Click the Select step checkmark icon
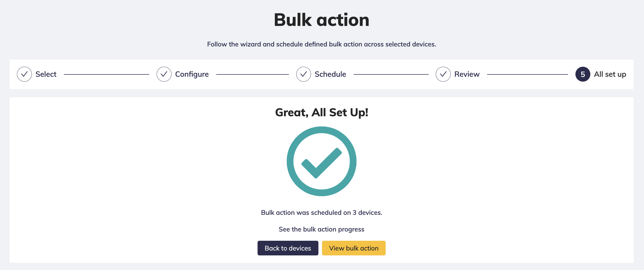 24,74
